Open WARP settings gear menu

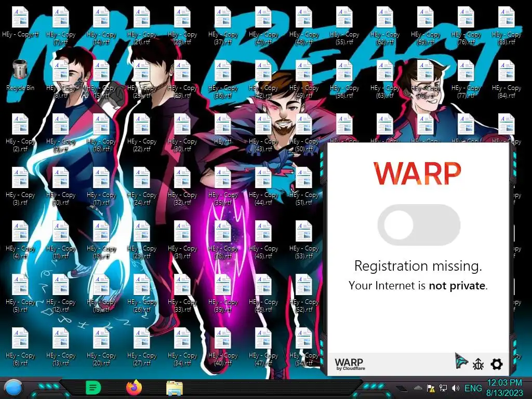pyautogui.click(x=497, y=364)
